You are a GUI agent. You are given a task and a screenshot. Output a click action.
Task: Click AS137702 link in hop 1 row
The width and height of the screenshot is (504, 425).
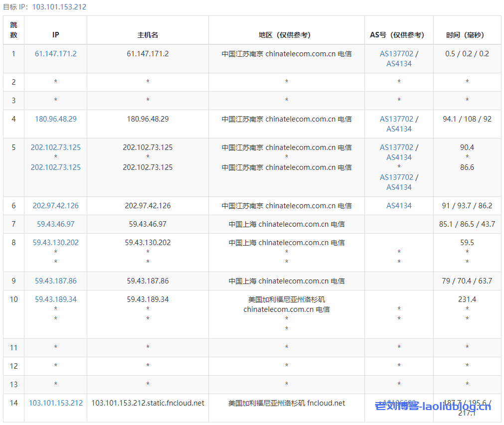[x=396, y=54]
